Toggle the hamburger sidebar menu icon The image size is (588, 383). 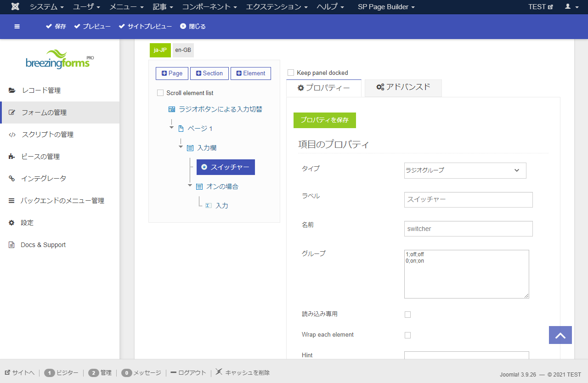(x=17, y=27)
